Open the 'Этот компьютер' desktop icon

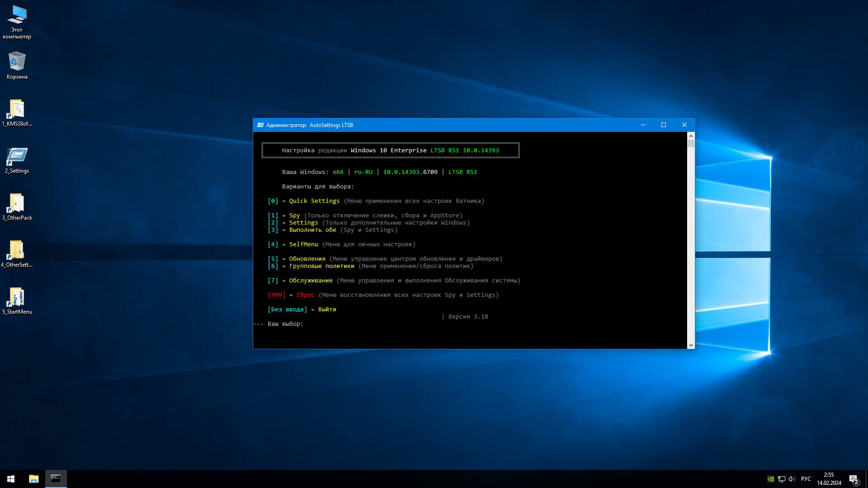(17, 22)
